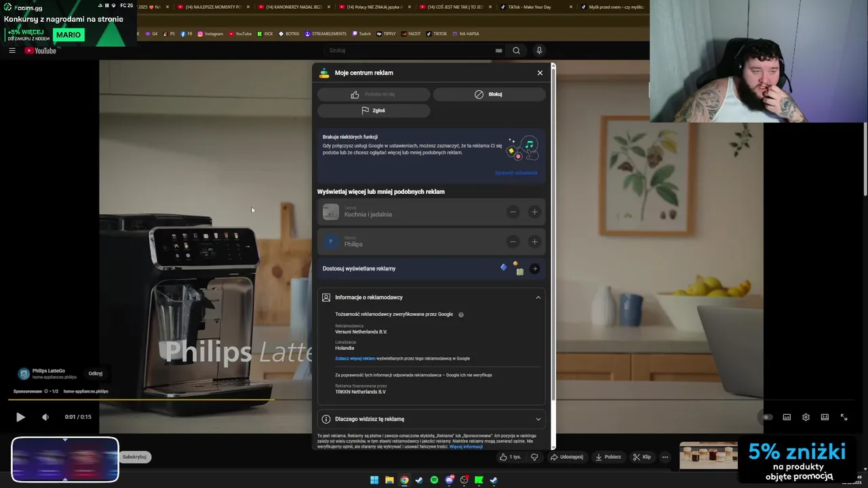Like the video showing 1 tys.

[x=511, y=457]
